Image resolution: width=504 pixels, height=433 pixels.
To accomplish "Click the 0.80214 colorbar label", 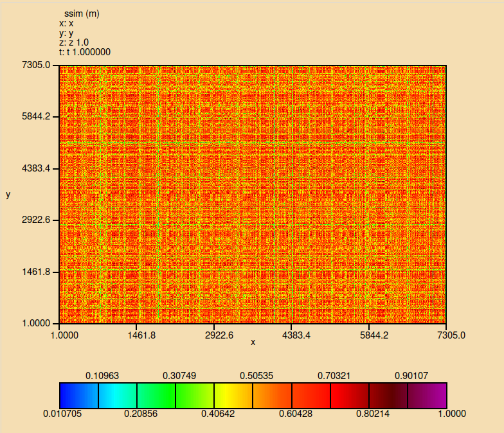I will click(x=373, y=414).
